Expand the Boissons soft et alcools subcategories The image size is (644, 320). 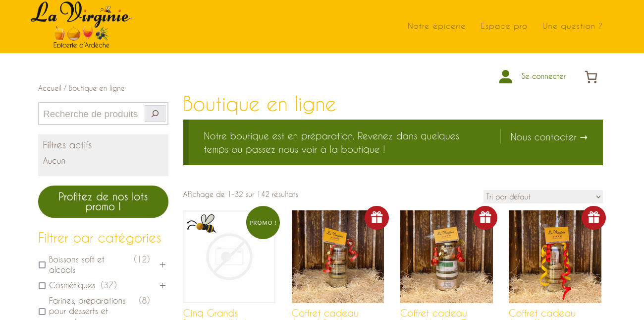(162, 265)
